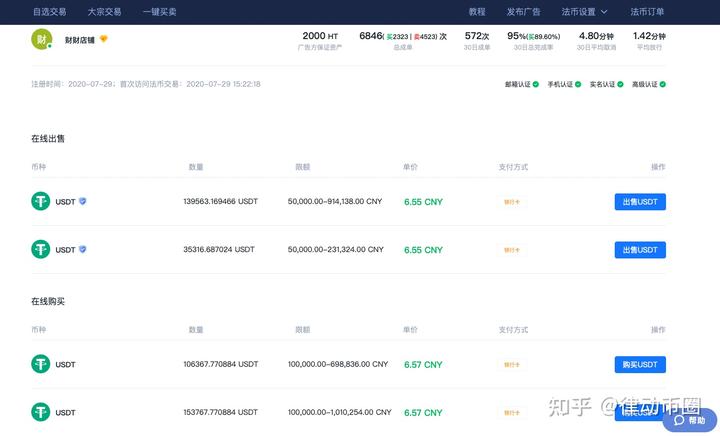The image size is (720, 436).
Task: Click the 邮箱认证 green check mark
Action: pos(536,84)
